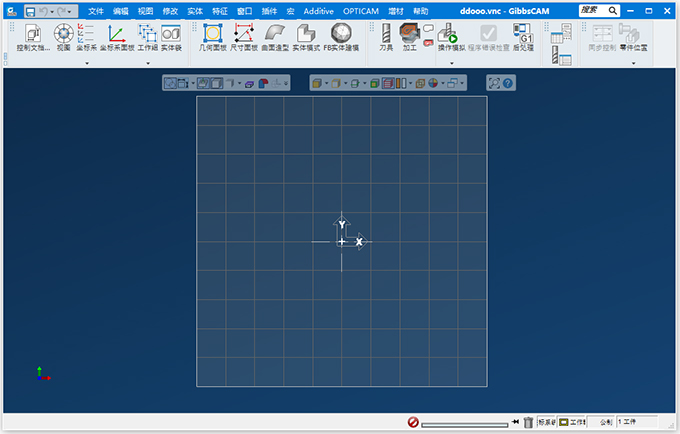This screenshot has width=680, height=434.
Task: Open the undo history dropdown arrow
Action: pos(52,12)
